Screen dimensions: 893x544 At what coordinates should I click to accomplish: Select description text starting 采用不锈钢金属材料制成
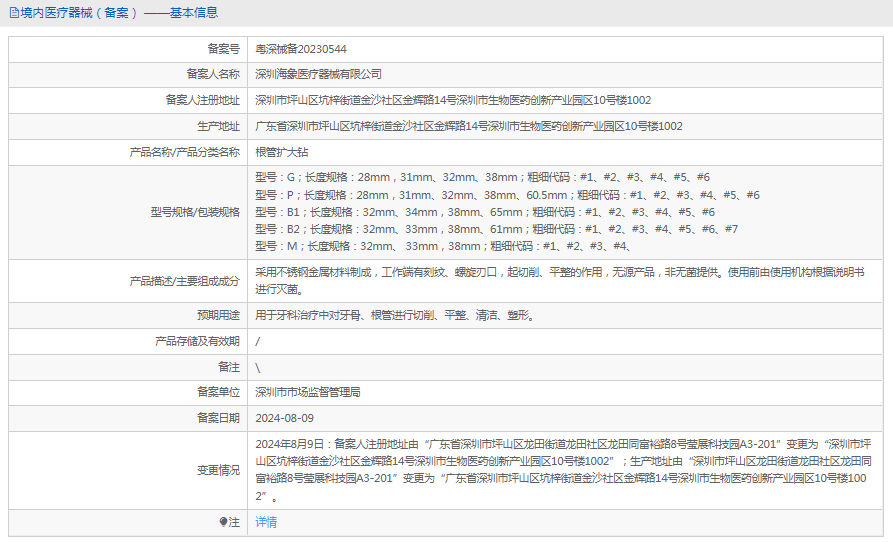coord(560,281)
